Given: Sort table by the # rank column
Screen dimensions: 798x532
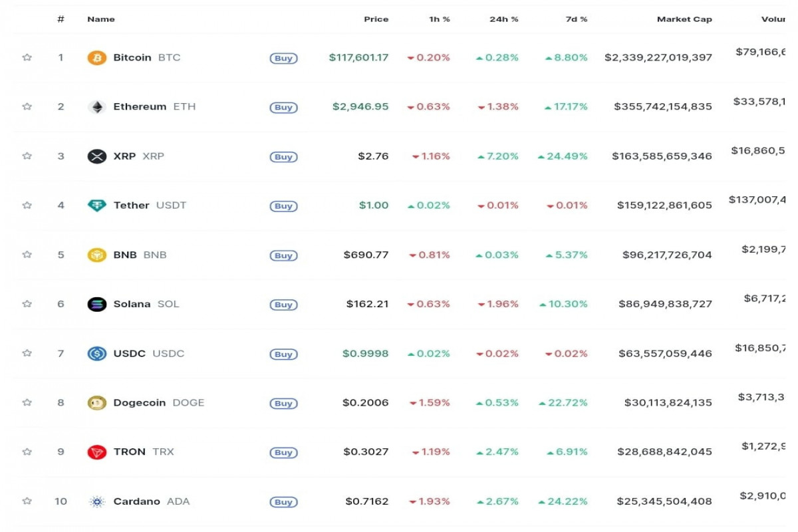Looking at the screenshot, I should coord(61,19).
